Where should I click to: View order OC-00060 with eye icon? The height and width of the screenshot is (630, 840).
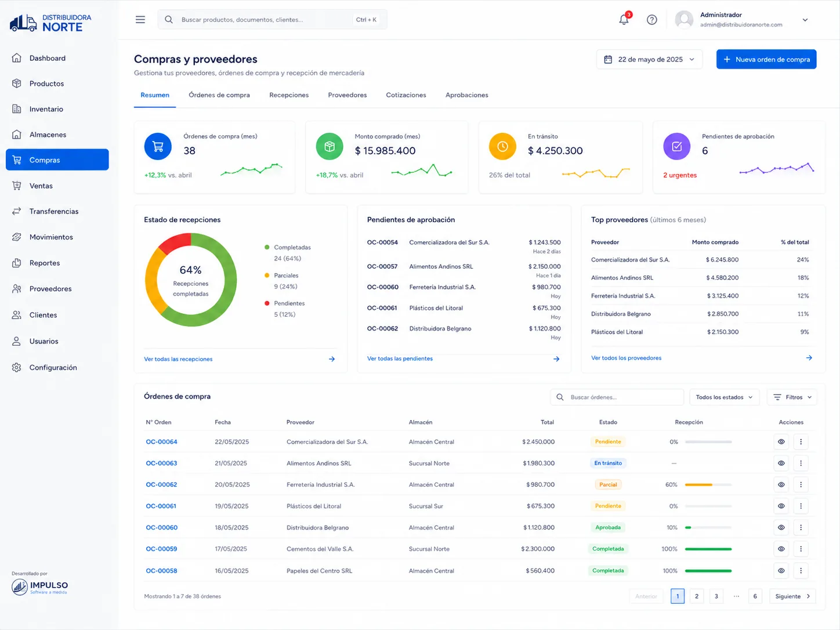[x=781, y=527]
